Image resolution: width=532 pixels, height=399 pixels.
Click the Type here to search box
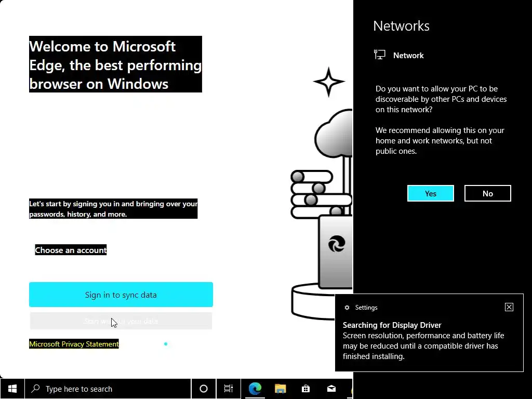108,389
